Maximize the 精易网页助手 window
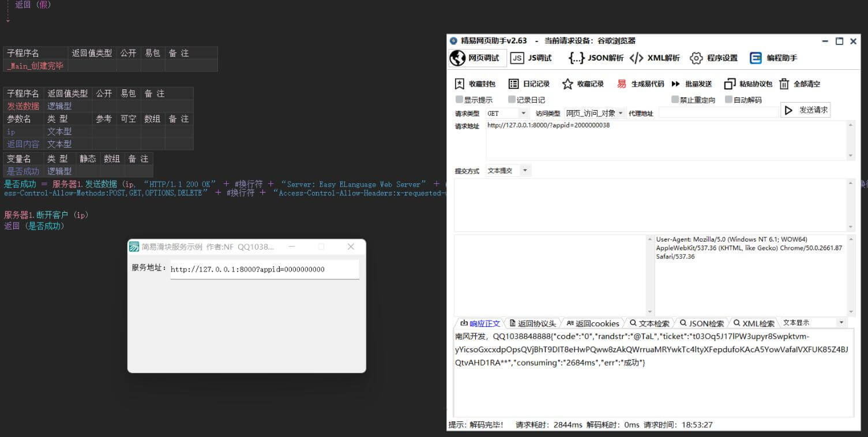This screenshot has width=868, height=437. click(x=839, y=41)
